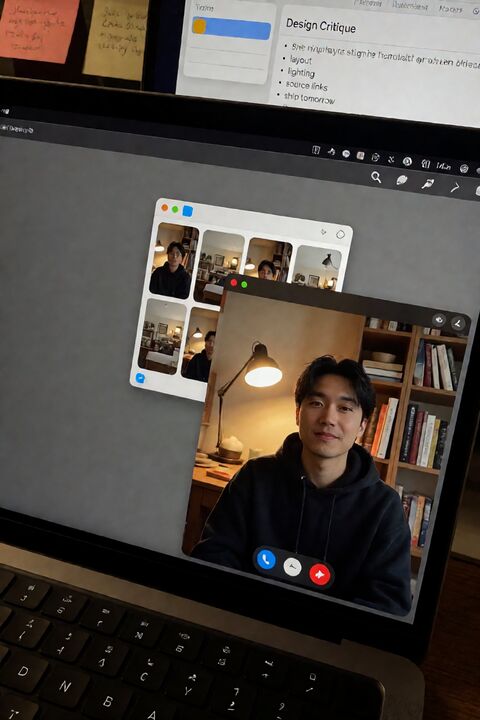Click the white middle button in the call controls
480x720 pixels.
click(292, 567)
